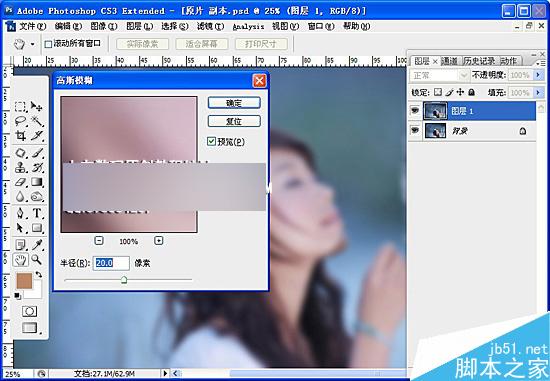
Task: Open the Hand tool preset picker arrow
Action: 33,44
